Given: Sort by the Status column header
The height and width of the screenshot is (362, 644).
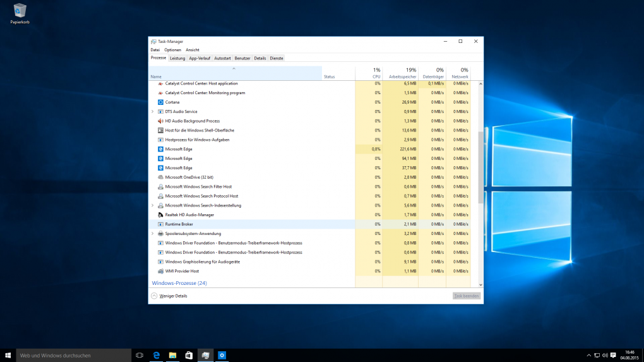Looking at the screenshot, I should (x=338, y=73).
